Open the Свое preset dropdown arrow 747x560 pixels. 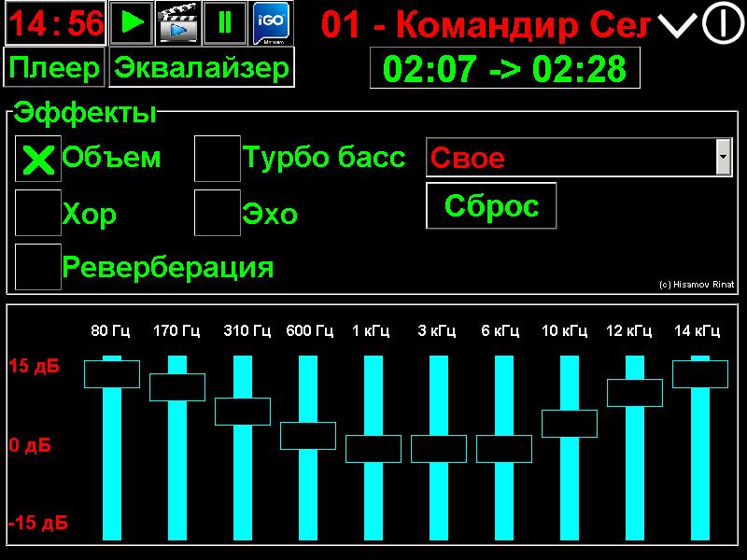(x=723, y=157)
